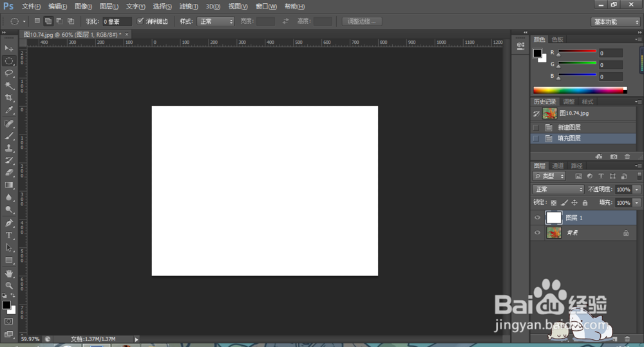Click New selection mode button
Viewport: 644px width, 347px height.
(37, 21)
